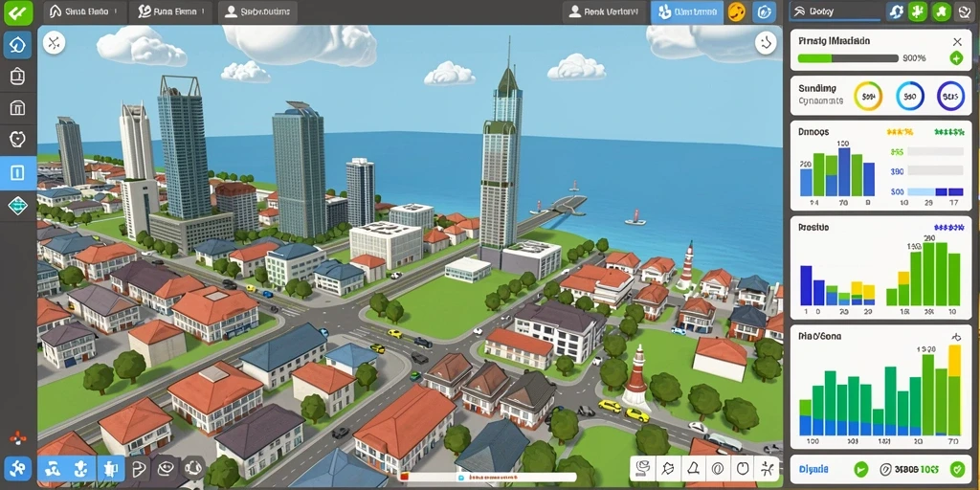Click the person-labeled button left of the blue tab

click(604, 11)
